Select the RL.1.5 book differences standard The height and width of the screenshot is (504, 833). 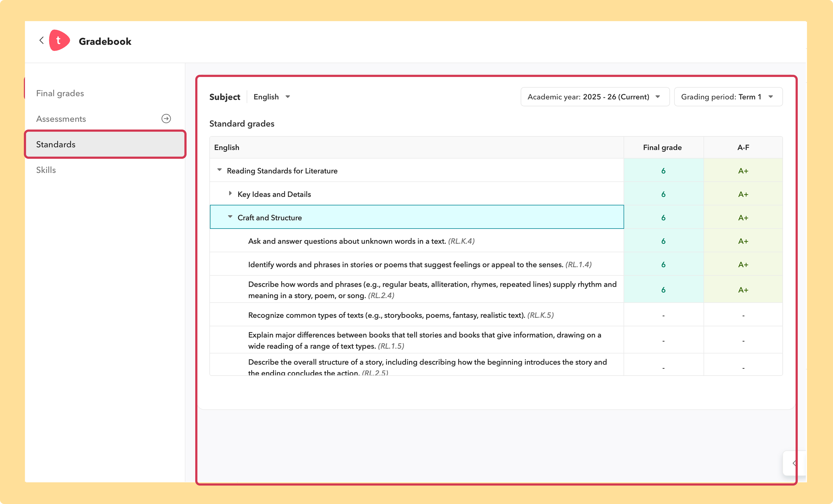425,340
